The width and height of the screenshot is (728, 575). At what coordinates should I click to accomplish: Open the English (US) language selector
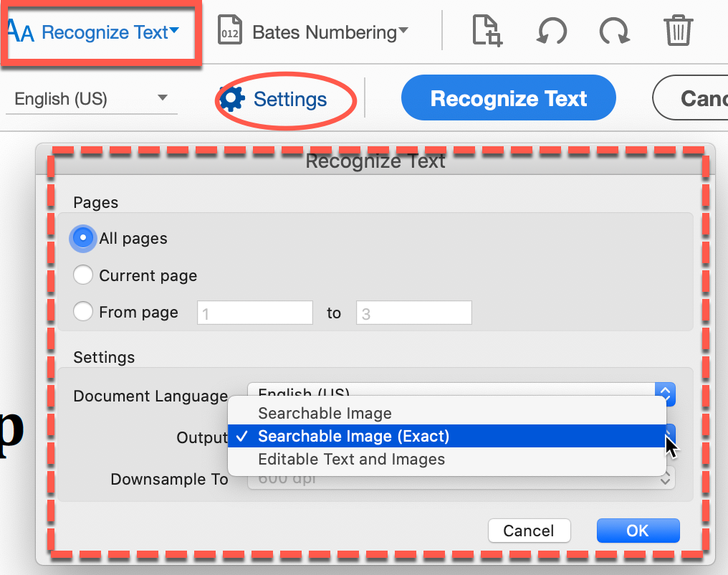coord(91,99)
